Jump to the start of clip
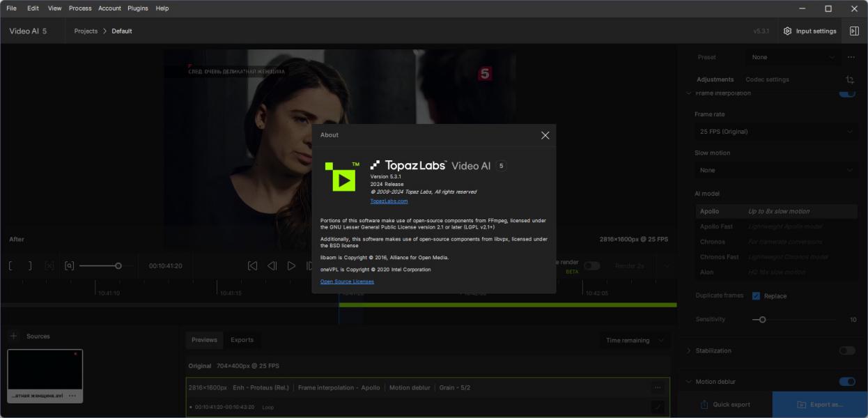Image resolution: width=868 pixels, height=418 pixels. tap(253, 266)
